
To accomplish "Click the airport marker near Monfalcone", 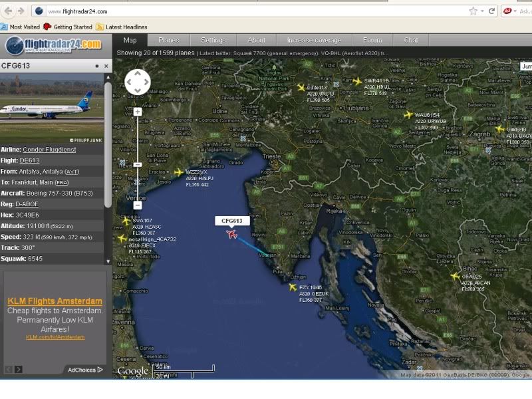I will point(243,138).
